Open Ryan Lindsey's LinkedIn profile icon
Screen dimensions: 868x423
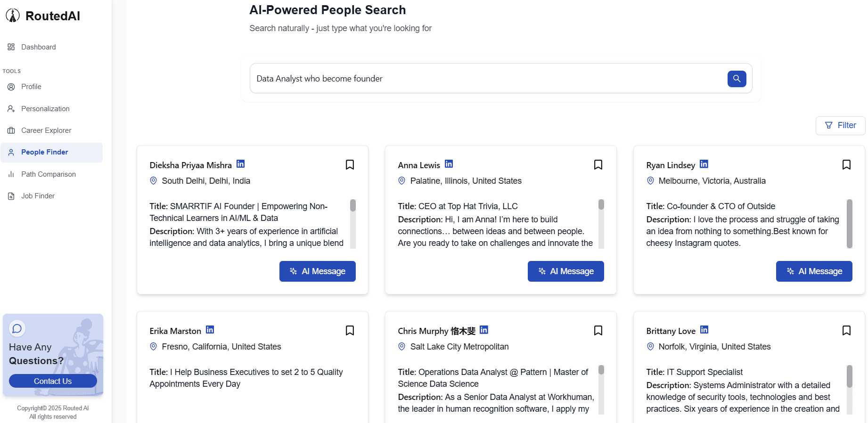tap(704, 164)
